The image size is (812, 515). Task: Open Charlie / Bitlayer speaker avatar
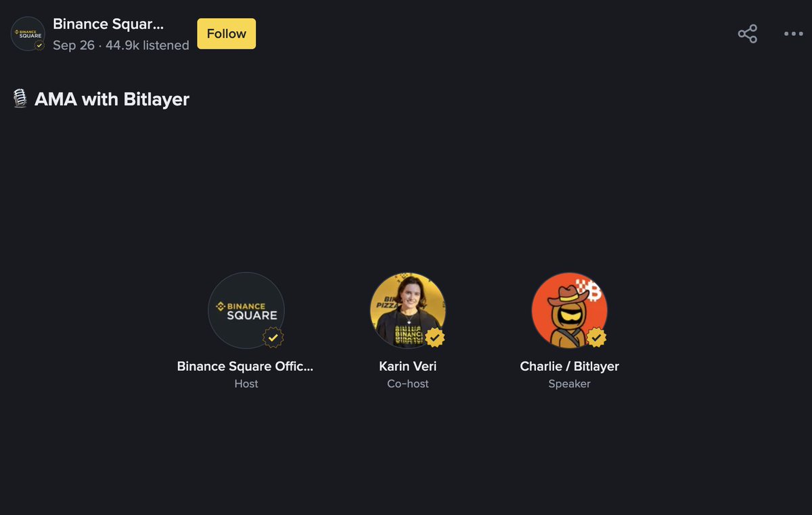[570, 311]
